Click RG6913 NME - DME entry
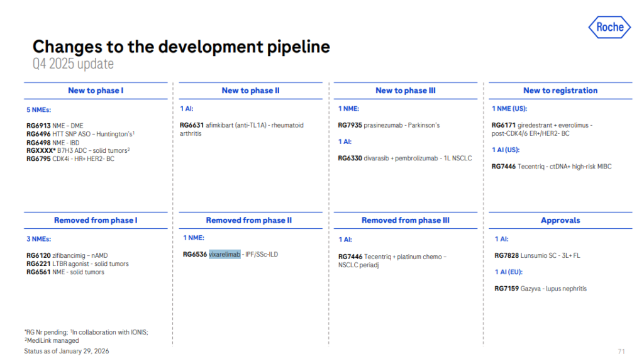Viewport: 644px width, 361px height. tap(55, 126)
